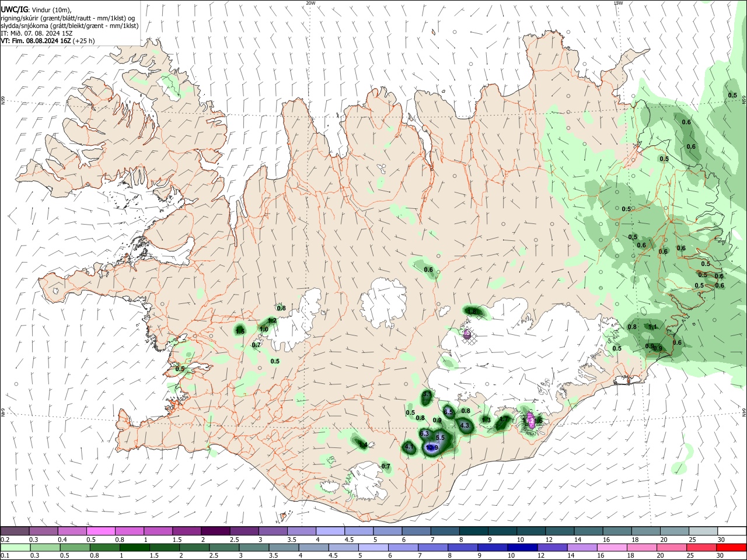Click the purple hatched snow marker on the glacier
Screen dimensions: 747x560
pyautogui.click(x=467, y=335)
